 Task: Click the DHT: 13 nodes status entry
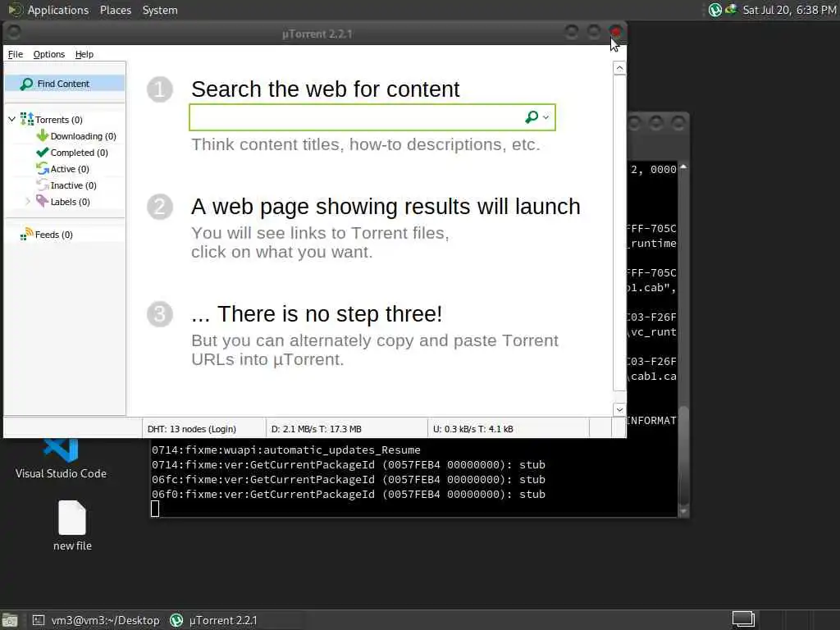point(192,429)
